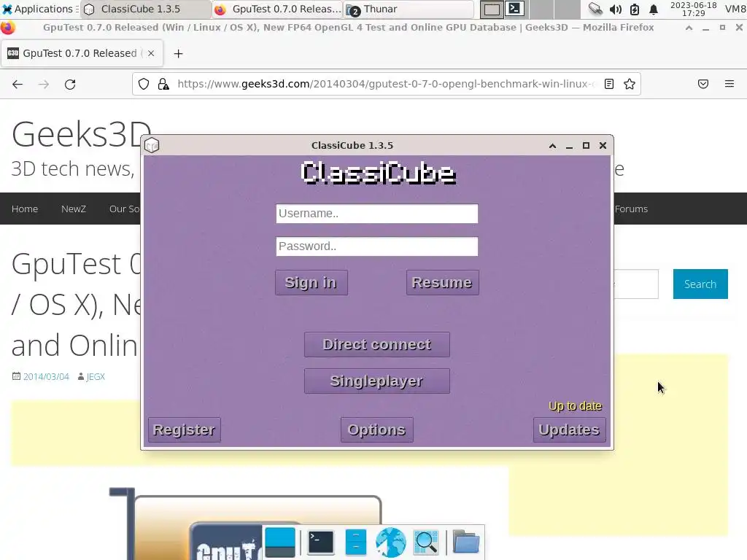The height and width of the screenshot is (560, 747).
Task: Click the Sign in button in ClassiCube
Action: (x=311, y=282)
